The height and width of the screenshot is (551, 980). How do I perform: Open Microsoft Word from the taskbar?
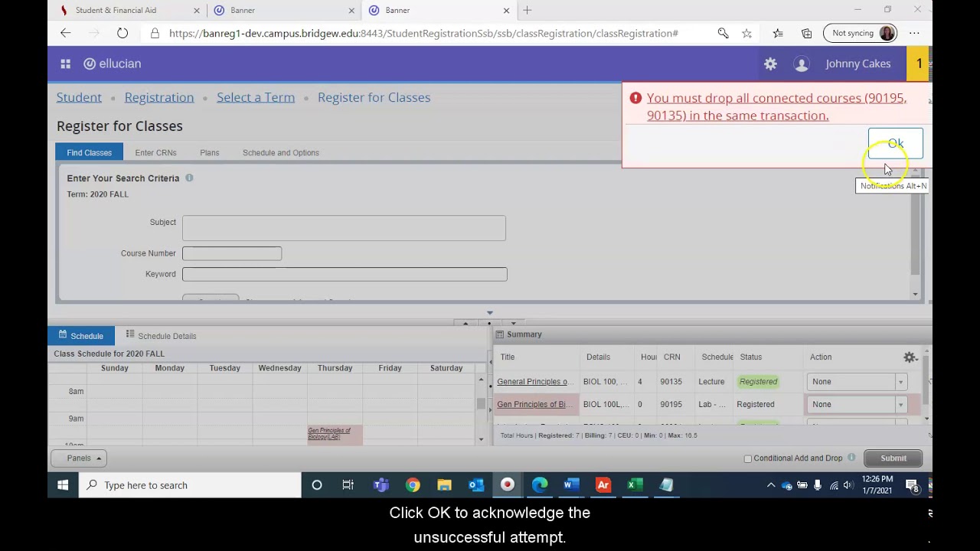(571, 485)
